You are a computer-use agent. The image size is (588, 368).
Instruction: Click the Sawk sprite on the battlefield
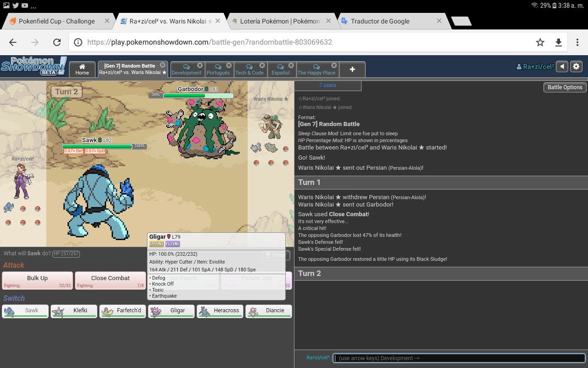(x=98, y=202)
